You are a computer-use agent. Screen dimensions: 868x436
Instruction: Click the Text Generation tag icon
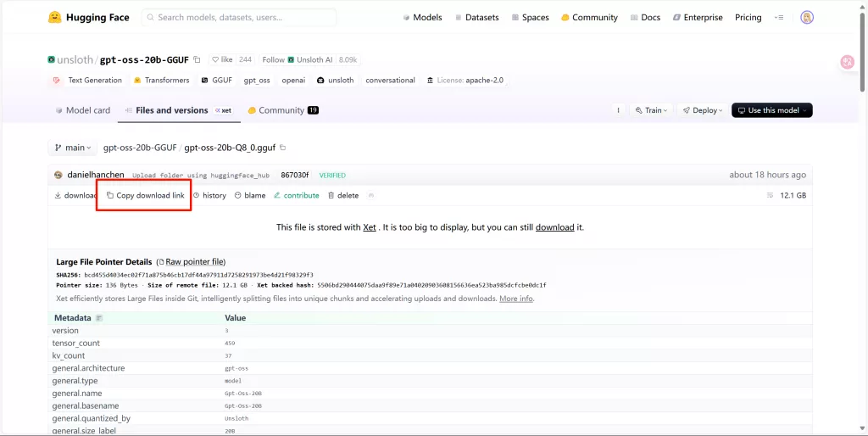(57, 81)
